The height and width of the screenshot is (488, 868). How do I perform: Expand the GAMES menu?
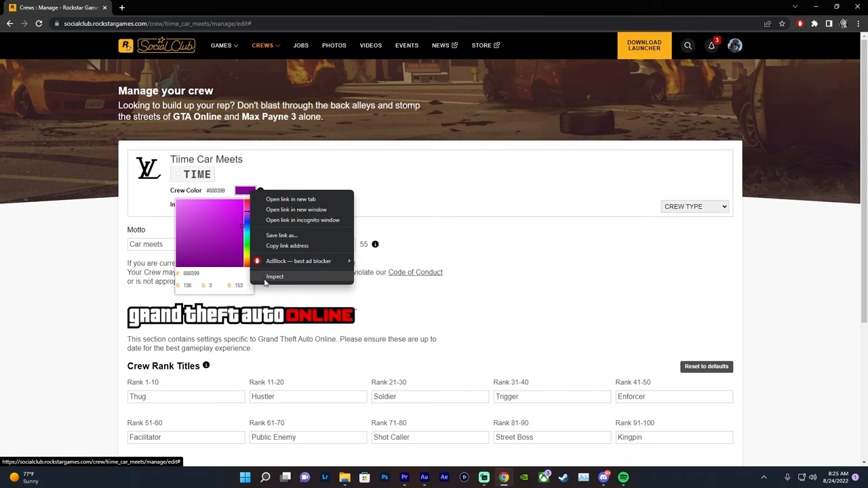[x=224, y=45]
